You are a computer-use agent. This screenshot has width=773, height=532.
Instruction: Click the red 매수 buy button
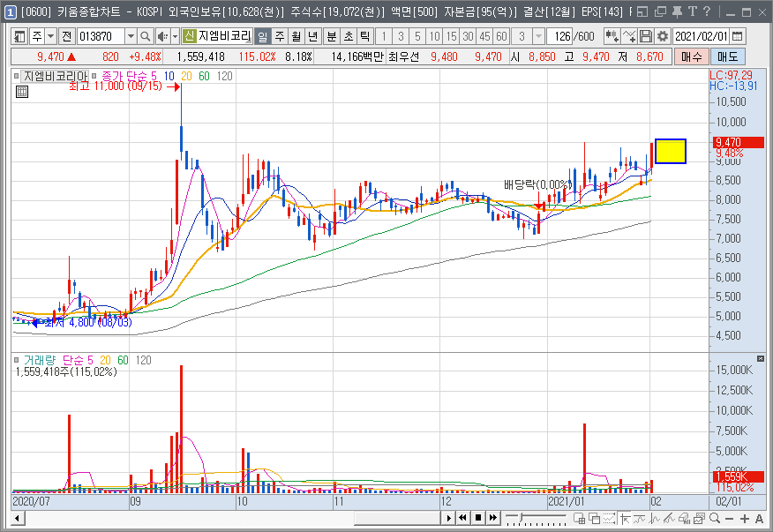[691, 56]
